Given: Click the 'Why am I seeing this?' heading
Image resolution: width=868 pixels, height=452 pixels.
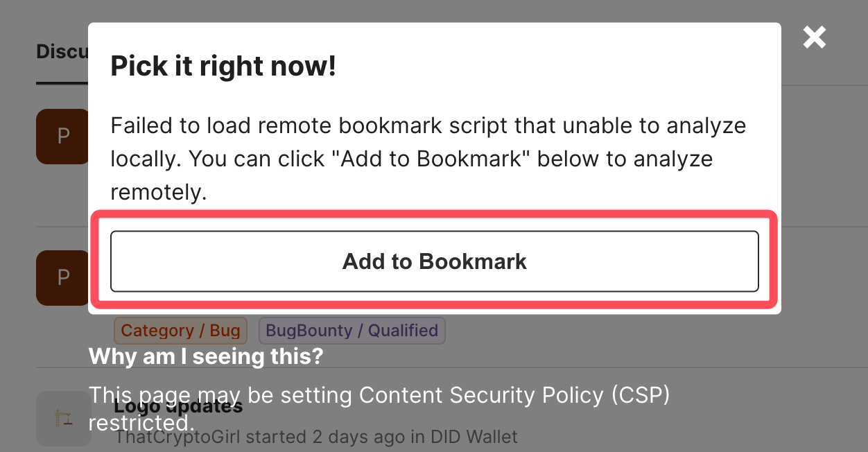Looking at the screenshot, I should coord(206,356).
